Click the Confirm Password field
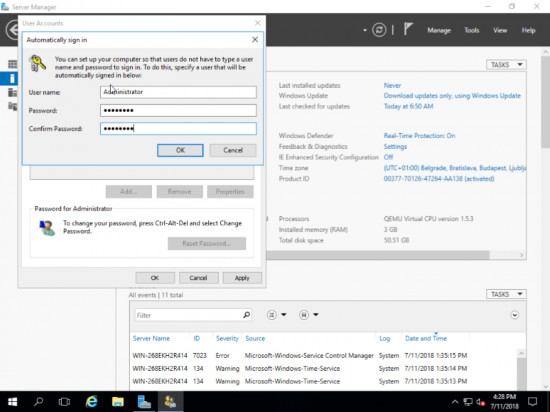 (x=178, y=129)
